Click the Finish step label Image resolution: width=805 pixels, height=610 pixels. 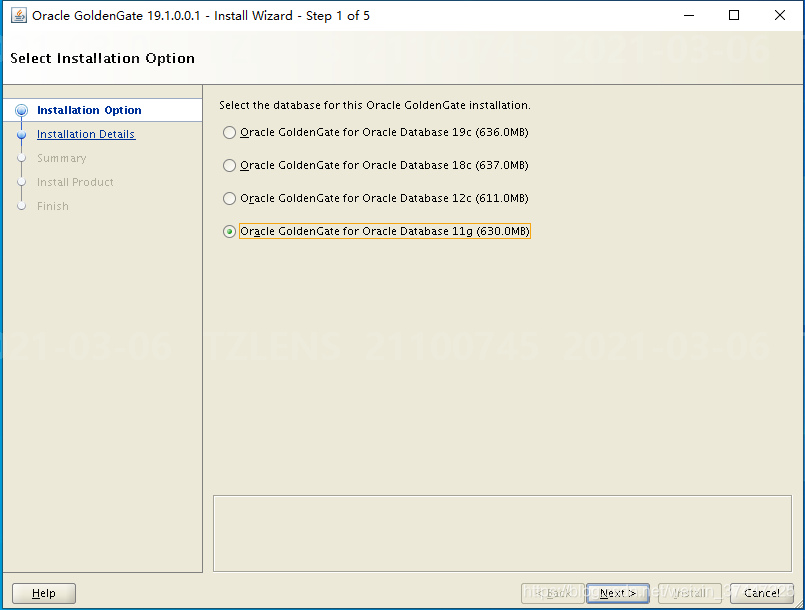[52, 206]
